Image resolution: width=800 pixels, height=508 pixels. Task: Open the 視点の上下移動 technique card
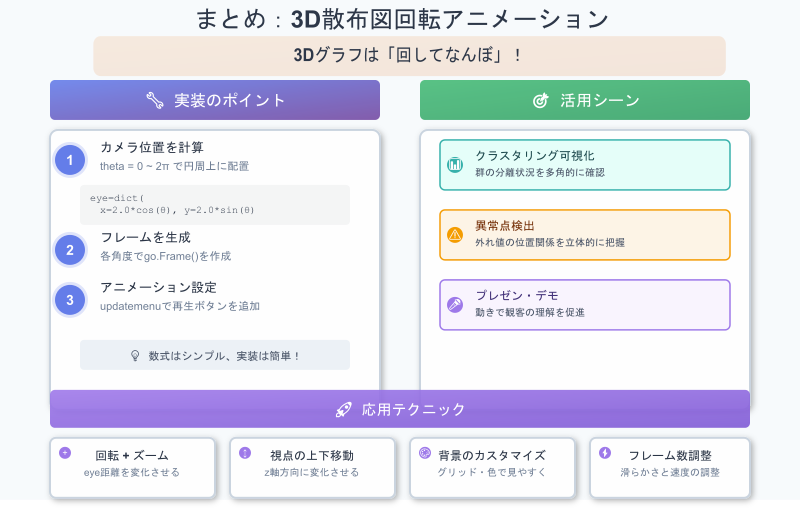coord(312,467)
